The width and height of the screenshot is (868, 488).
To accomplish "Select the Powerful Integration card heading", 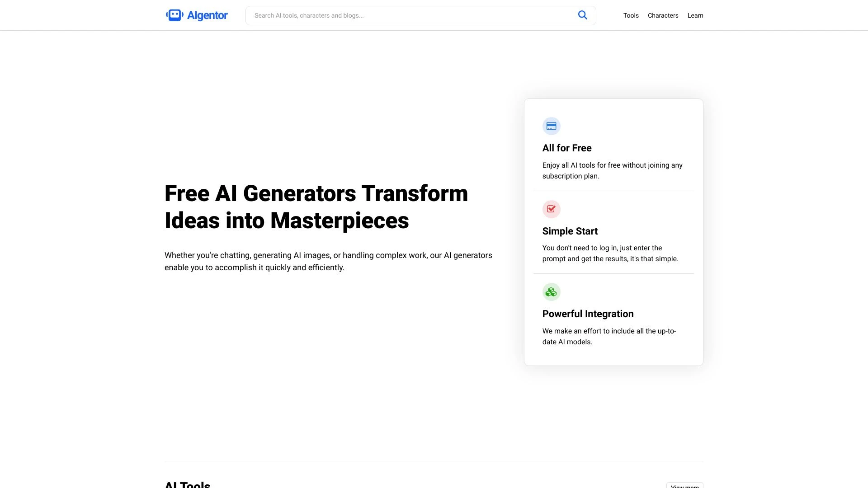I will pos(588,314).
